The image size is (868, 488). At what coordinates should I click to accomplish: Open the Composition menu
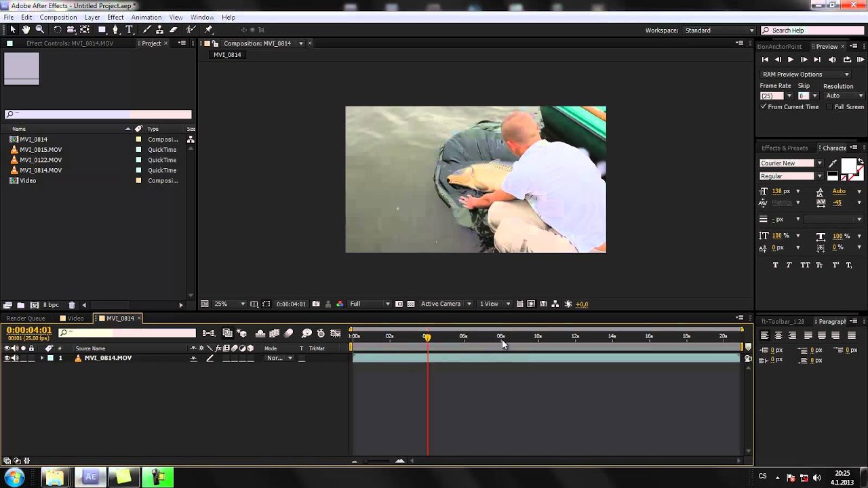(x=58, y=17)
